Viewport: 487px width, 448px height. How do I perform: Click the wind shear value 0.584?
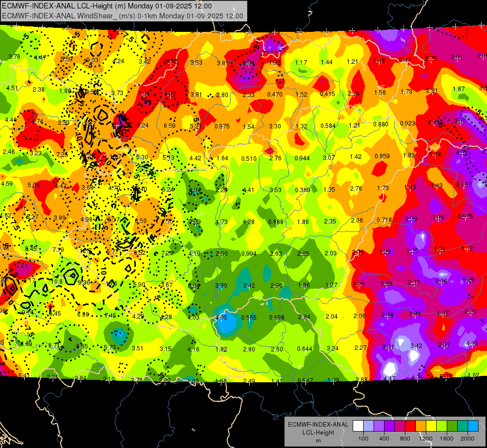(328, 125)
